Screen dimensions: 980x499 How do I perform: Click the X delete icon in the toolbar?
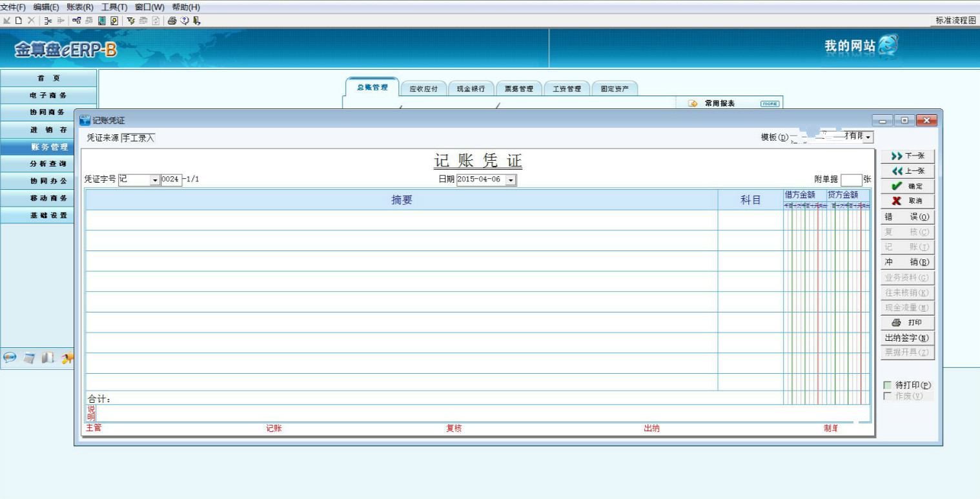[x=31, y=20]
